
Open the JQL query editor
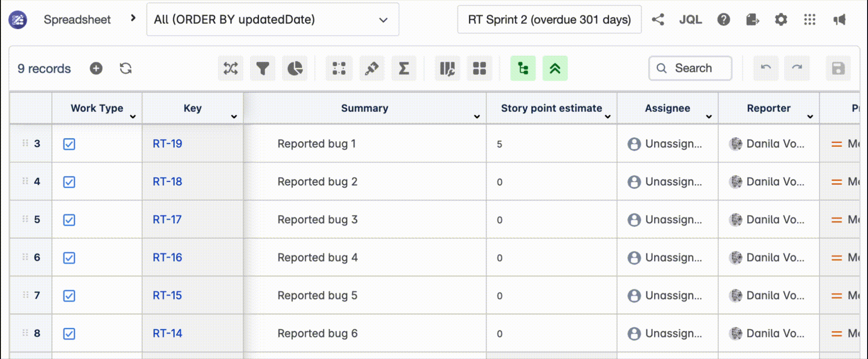(691, 19)
